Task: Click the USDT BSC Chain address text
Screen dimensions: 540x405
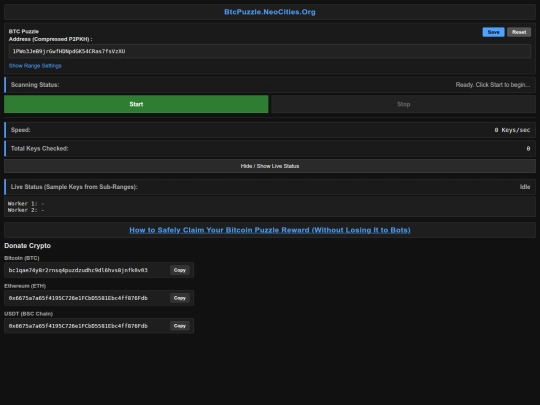Action: [78, 326]
